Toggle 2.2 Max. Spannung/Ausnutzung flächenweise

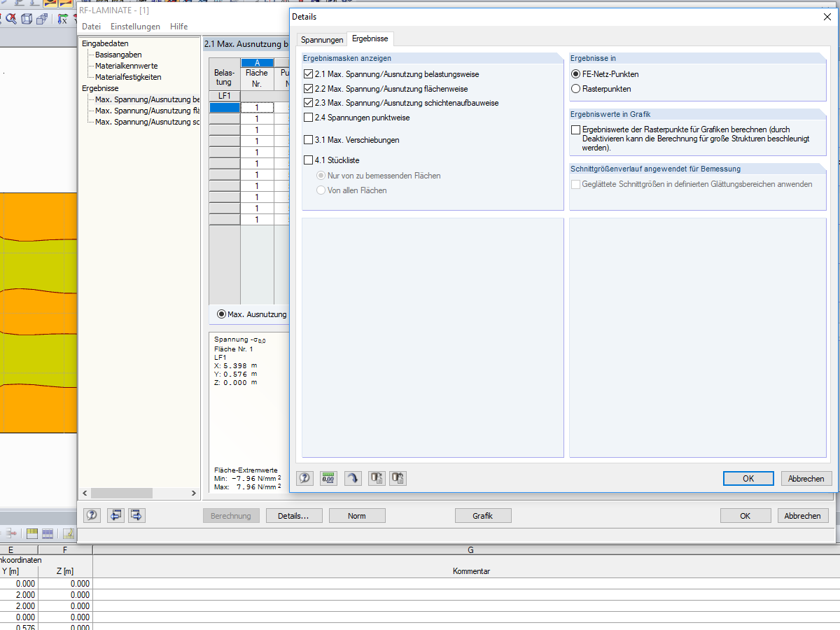(x=309, y=89)
